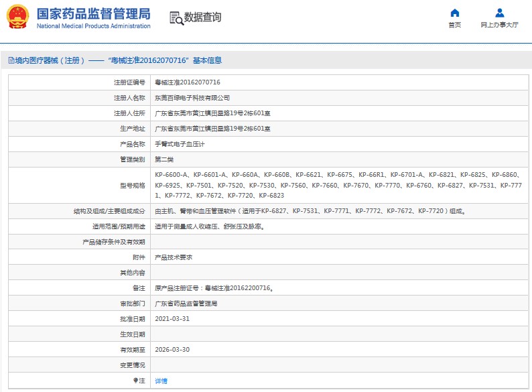Click the 审批部门 row label
The height and width of the screenshot is (392, 532).
[132, 304]
